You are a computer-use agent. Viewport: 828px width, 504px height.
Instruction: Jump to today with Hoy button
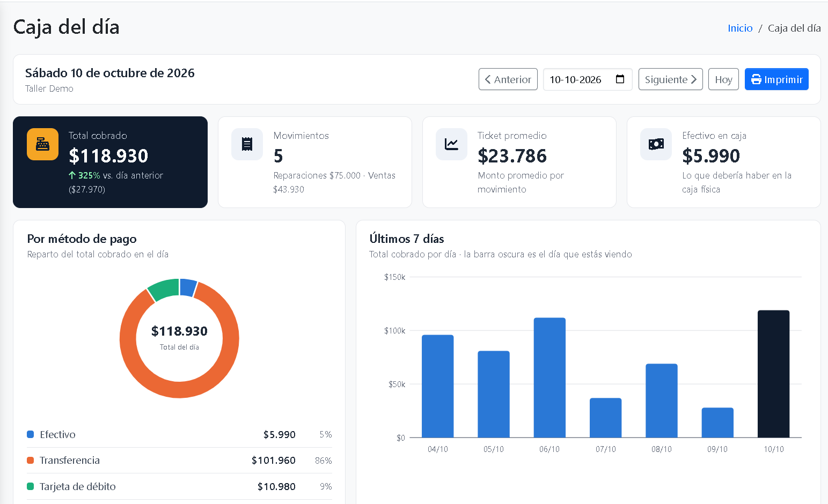click(723, 79)
